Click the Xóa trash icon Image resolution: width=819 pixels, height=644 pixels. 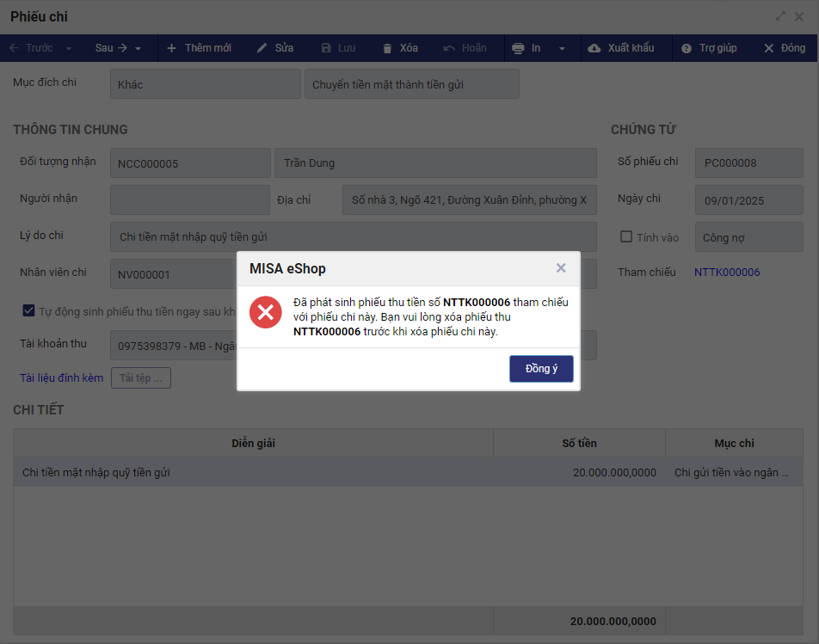click(387, 48)
